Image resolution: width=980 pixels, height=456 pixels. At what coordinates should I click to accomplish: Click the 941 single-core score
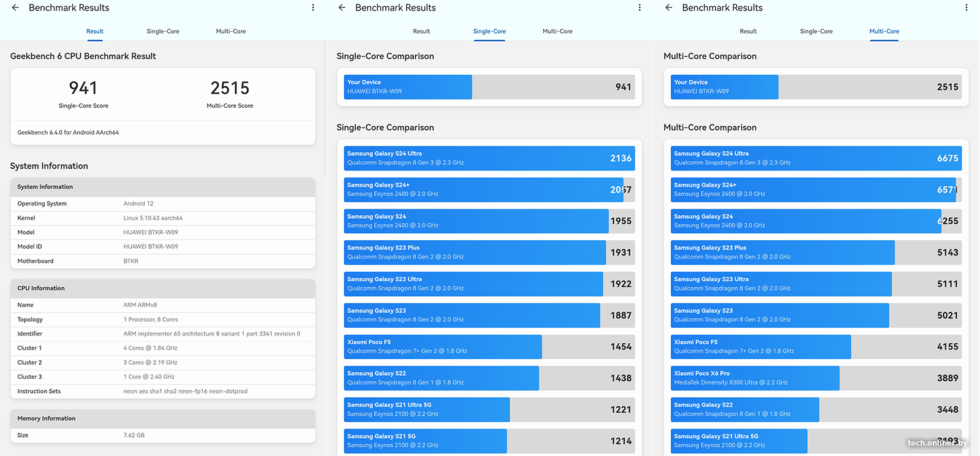(x=83, y=88)
